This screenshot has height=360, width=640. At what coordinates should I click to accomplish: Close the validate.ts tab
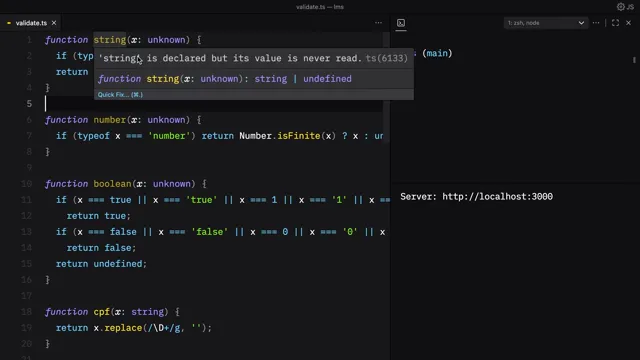pos(54,23)
